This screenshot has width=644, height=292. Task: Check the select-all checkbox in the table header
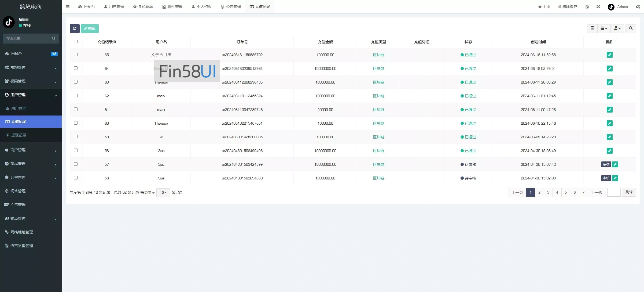pos(76,42)
